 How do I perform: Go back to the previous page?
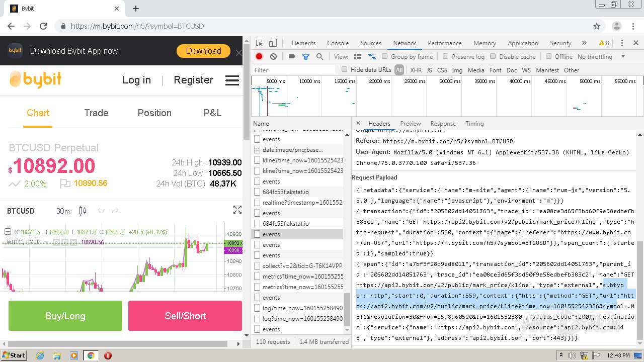point(11,26)
